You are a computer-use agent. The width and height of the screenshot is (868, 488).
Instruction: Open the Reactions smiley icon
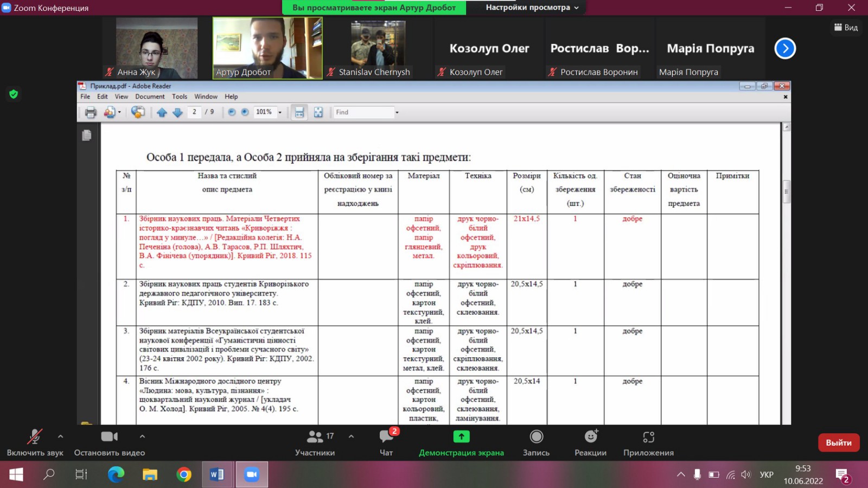pos(590,437)
